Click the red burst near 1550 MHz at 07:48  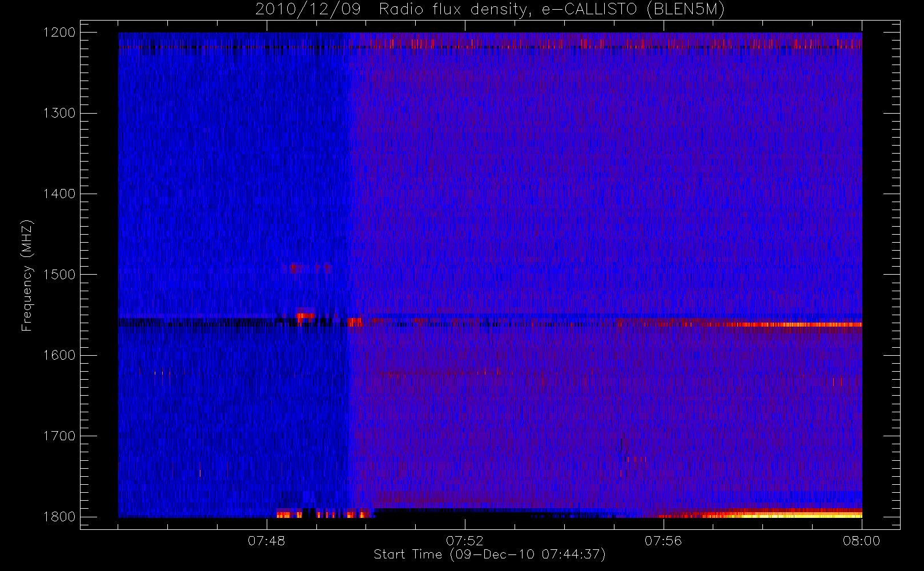(305, 315)
